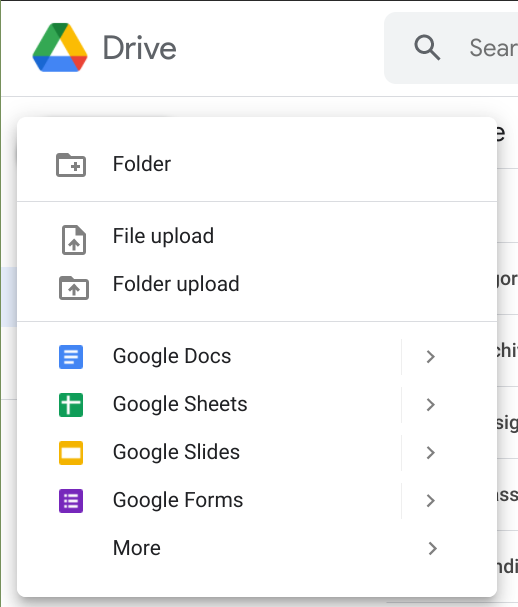Screen dimensions: 518x607
Task: Create a new Google Slides presentation
Action: [x=209, y=453]
